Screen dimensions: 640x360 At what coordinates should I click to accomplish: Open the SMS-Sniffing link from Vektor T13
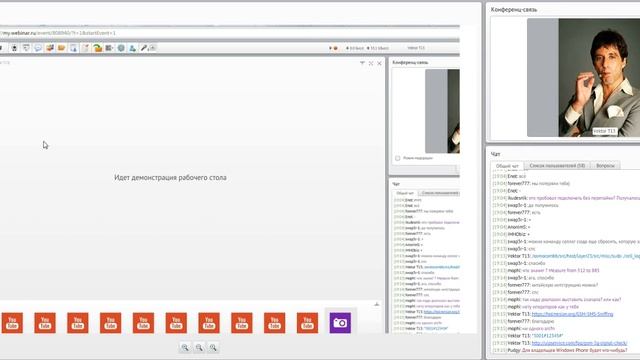coord(572,314)
